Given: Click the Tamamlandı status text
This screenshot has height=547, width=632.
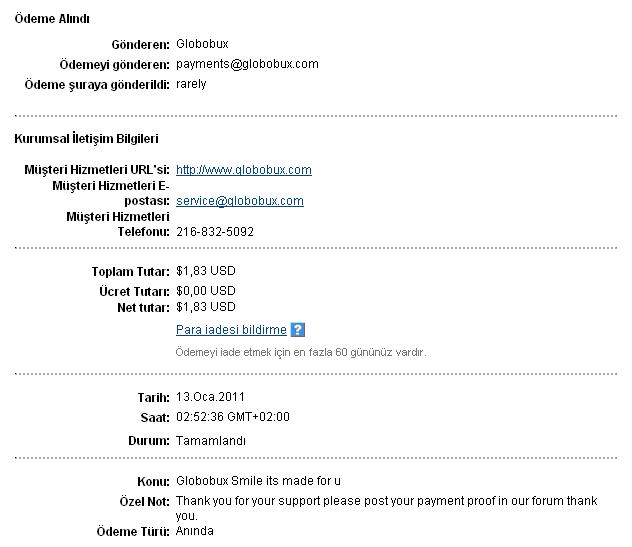Looking at the screenshot, I should click(x=210, y=441).
